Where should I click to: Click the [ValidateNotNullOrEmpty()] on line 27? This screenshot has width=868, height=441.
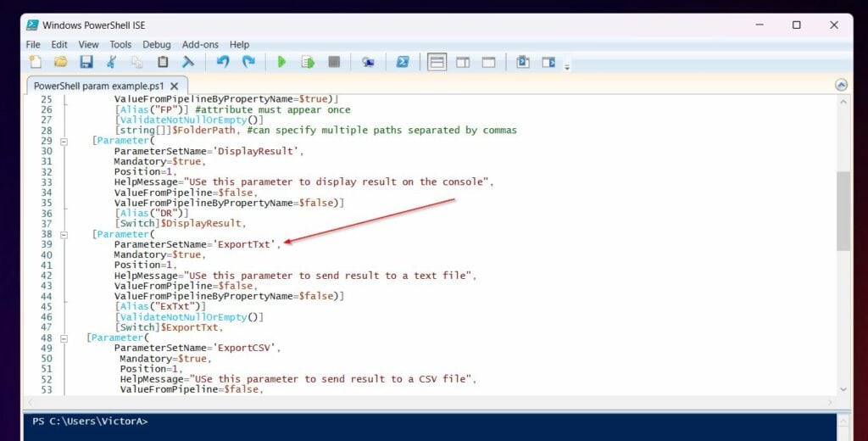click(x=189, y=120)
